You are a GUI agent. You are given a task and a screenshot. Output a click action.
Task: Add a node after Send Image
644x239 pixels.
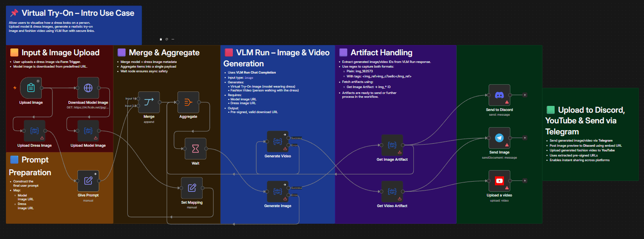click(x=525, y=138)
